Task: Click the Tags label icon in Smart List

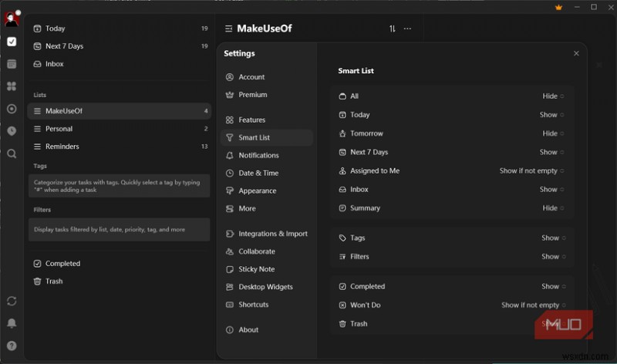Action: [342, 238]
